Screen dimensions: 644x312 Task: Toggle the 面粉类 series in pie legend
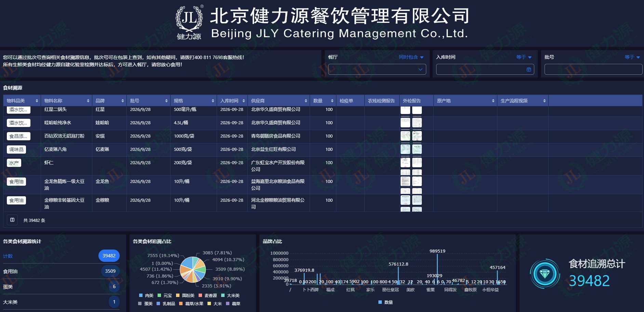pos(185,295)
